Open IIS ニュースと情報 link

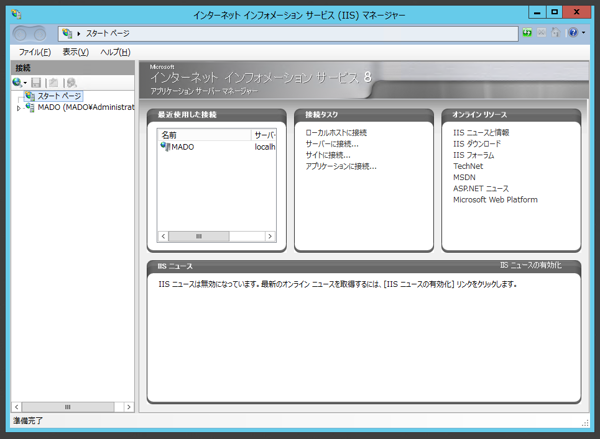[x=481, y=132]
